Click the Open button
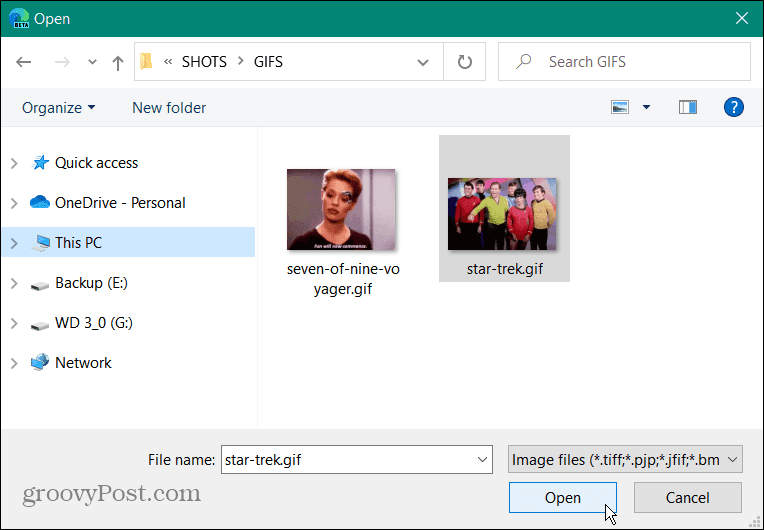 (x=563, y=497)
